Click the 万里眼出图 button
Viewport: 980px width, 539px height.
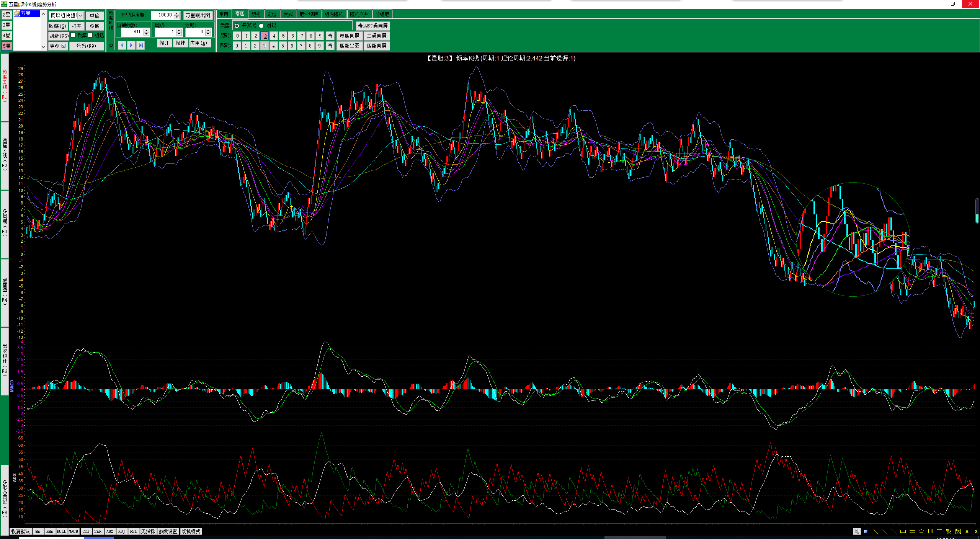[x=198, y=15]
